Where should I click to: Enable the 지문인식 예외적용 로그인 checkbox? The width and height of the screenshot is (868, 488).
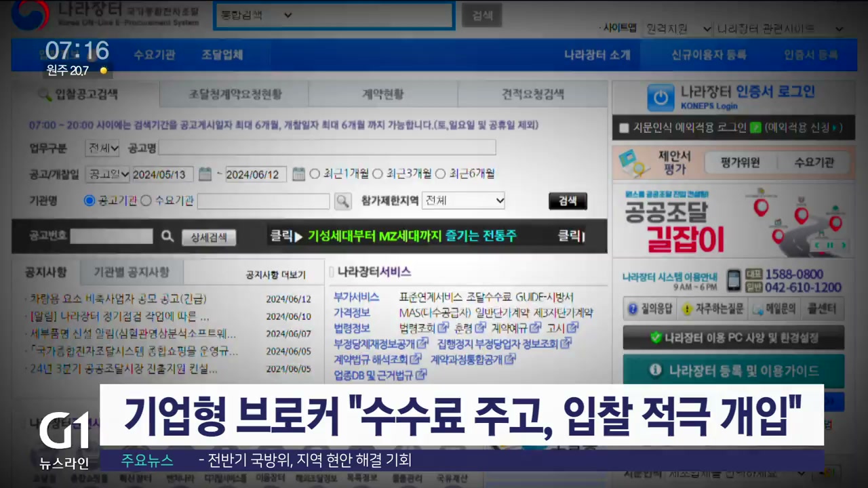624,127
